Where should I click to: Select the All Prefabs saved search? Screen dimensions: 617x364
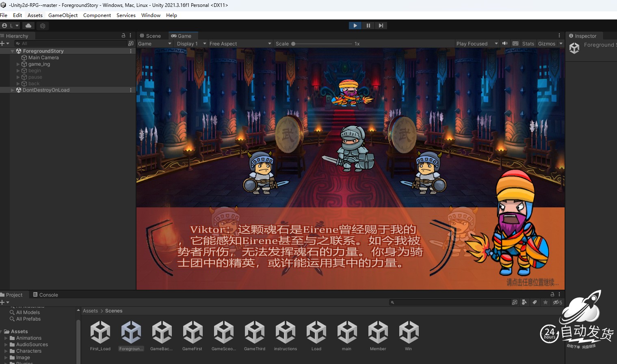click(28, 319)
